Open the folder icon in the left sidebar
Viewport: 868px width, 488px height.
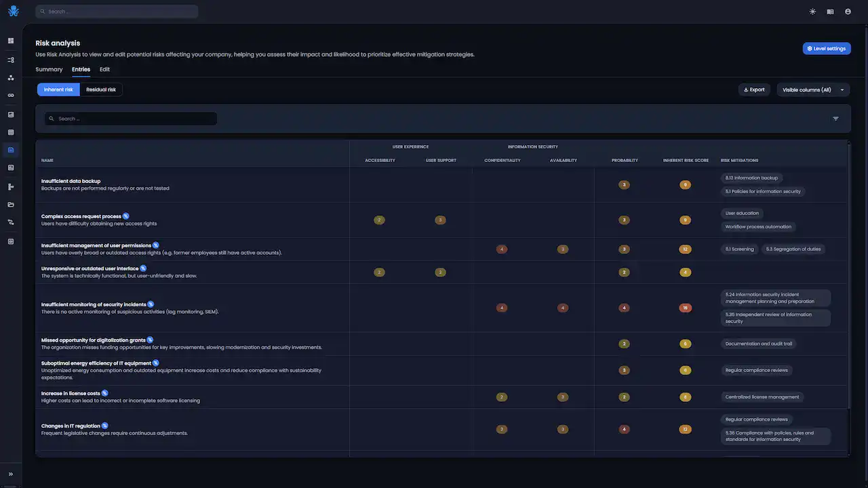[x=11, y=205]
